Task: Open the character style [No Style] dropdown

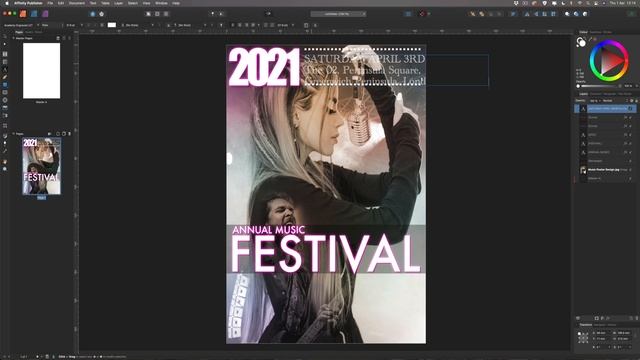Action: click(x=138, y=25)
